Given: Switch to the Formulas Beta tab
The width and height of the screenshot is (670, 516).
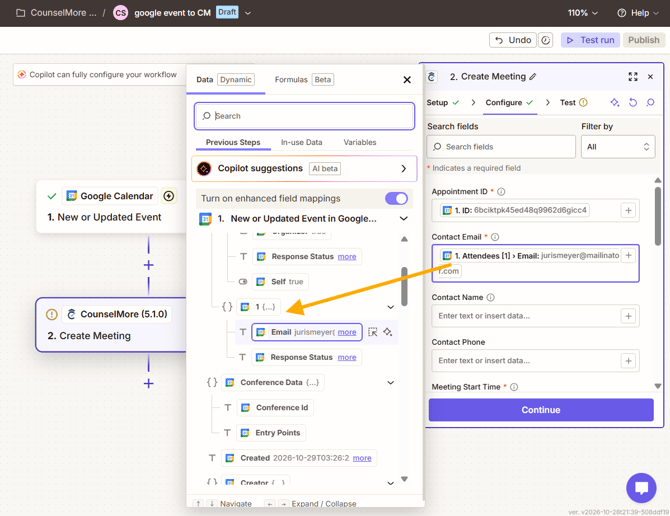Looking at the screenshot, I should click(x=304, y=79).
